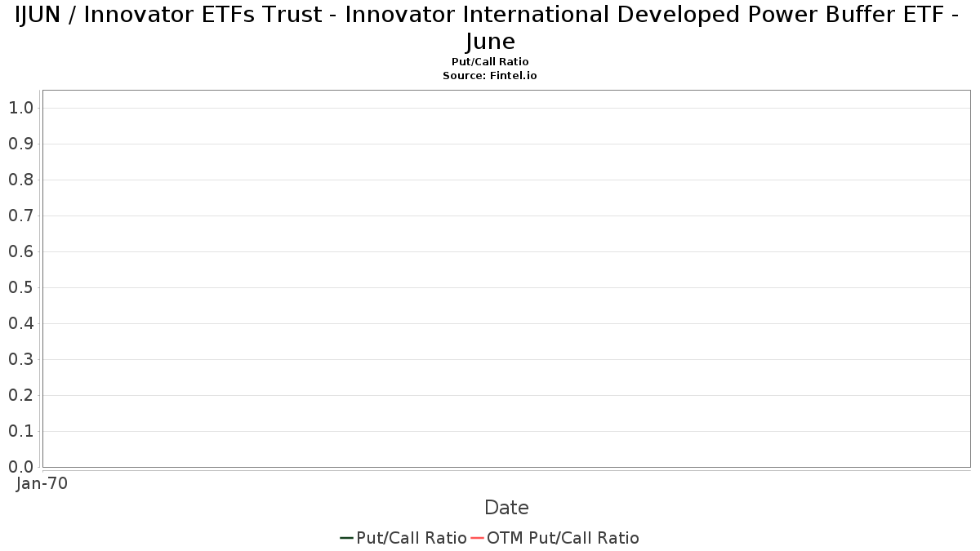This screenshot has width=980, height=551.
Task: Click the 0.4 y-axis label
Action: 20,323
